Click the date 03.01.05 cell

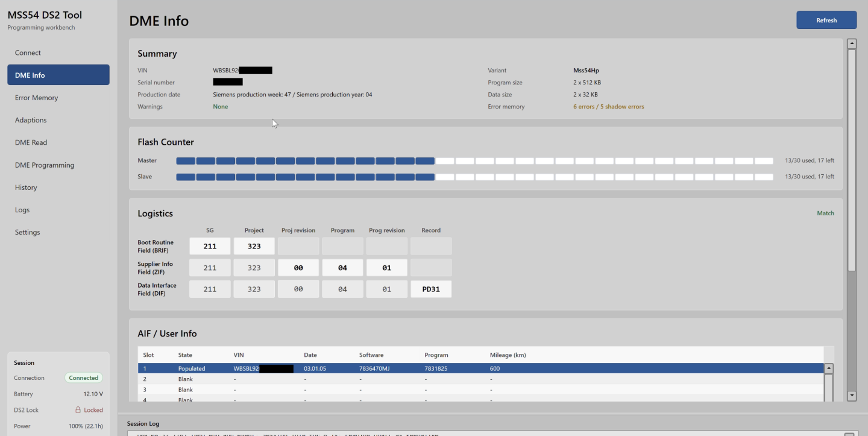point(315,368)
